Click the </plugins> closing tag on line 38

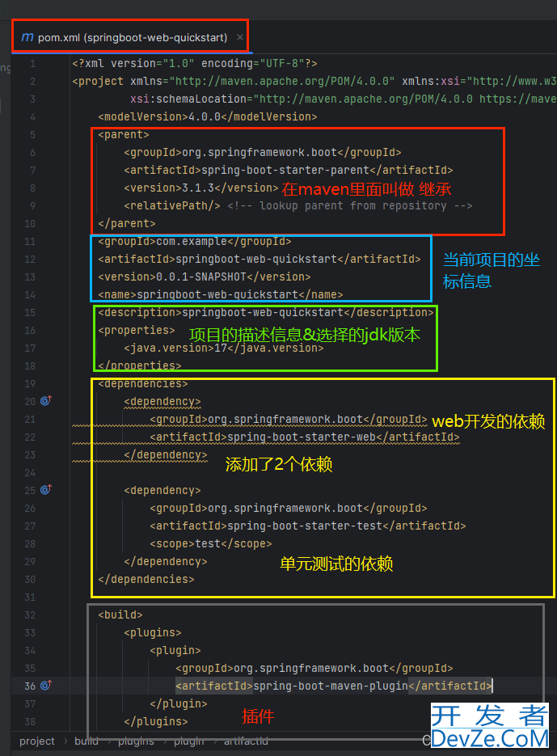point(156,721)
